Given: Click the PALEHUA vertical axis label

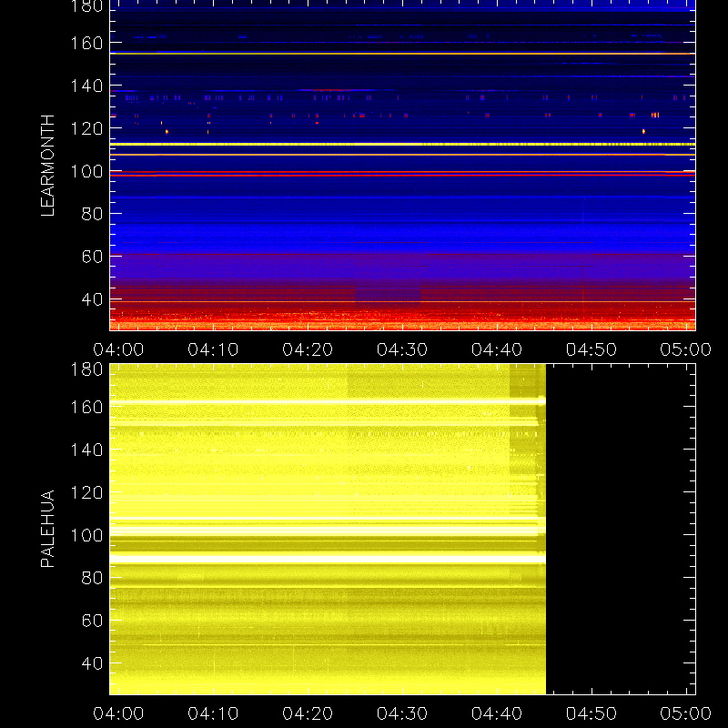Looking at the screenshot, I should [x=47, y=529].
